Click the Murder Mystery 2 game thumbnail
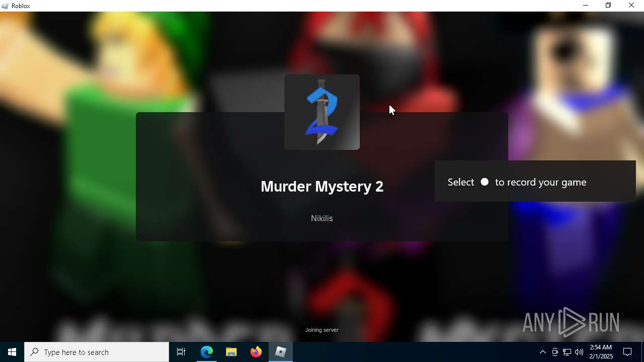Viewport: 644px width, 362px height. pos(322,112)
